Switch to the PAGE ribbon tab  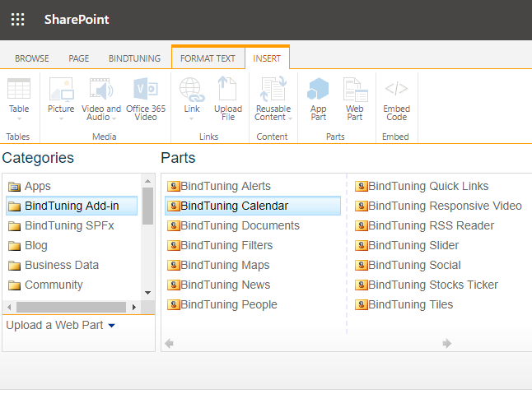coord(79,58)
